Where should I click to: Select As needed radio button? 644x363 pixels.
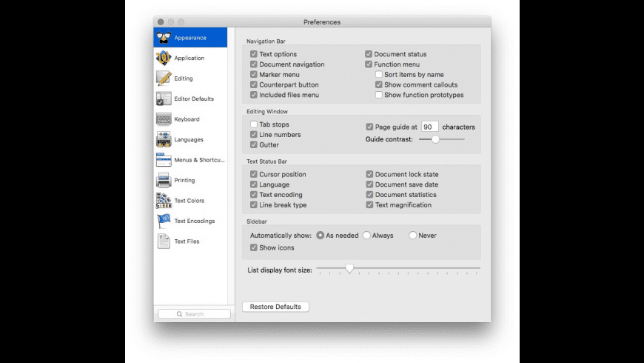point(320,235)
